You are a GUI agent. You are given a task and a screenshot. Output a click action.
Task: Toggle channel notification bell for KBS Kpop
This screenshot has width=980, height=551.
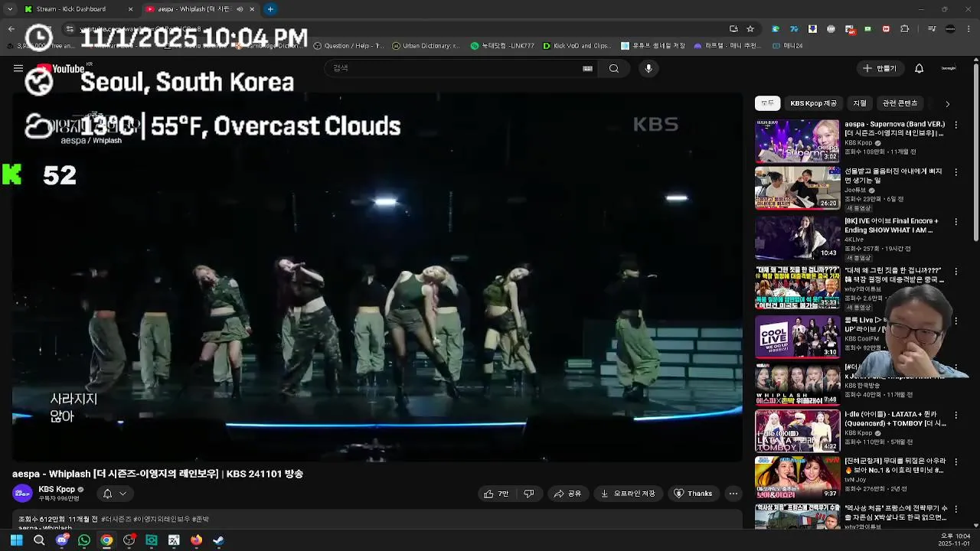tap(107, 494)
